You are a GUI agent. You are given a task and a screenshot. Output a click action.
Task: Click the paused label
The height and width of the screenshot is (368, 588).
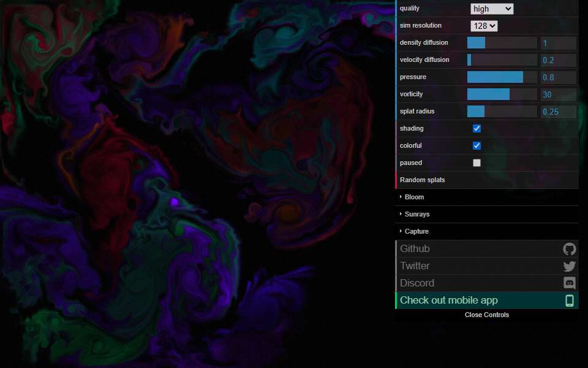point(410,163)
